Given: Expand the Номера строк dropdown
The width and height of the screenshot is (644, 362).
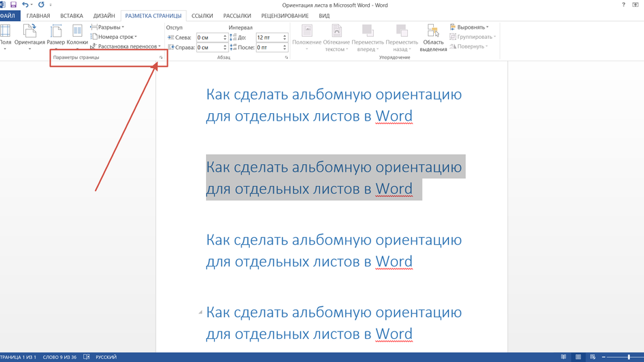Looking at the screenshot, I should (x=114, y=37).
